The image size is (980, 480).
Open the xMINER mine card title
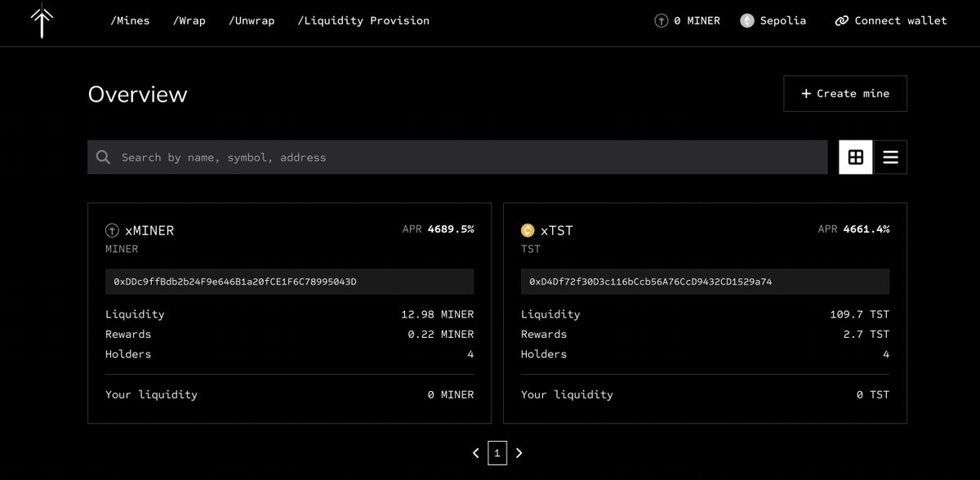tap(149, 230)
